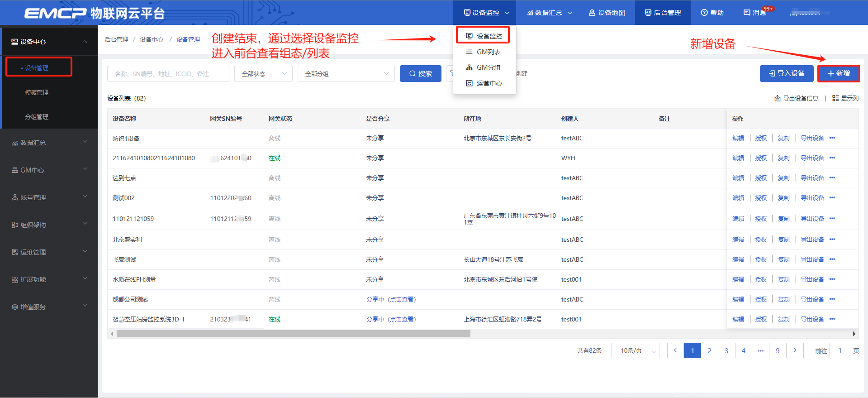The image size is (868, 398).
Task: Select GM列表 in the dropdown menu
Action: [x=484, y=52]
